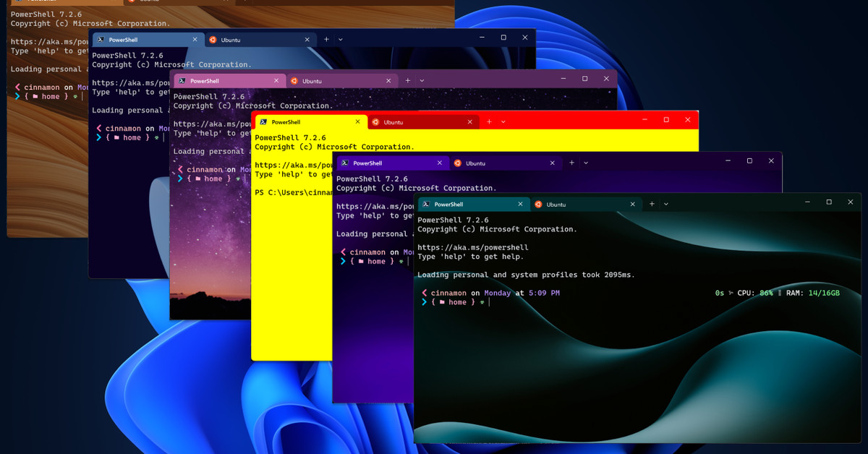Image resolution: width=868 pixels, height=454 pixels.
Task: Close the Ubuntu tab in the galaxy window
Action: 388,80
